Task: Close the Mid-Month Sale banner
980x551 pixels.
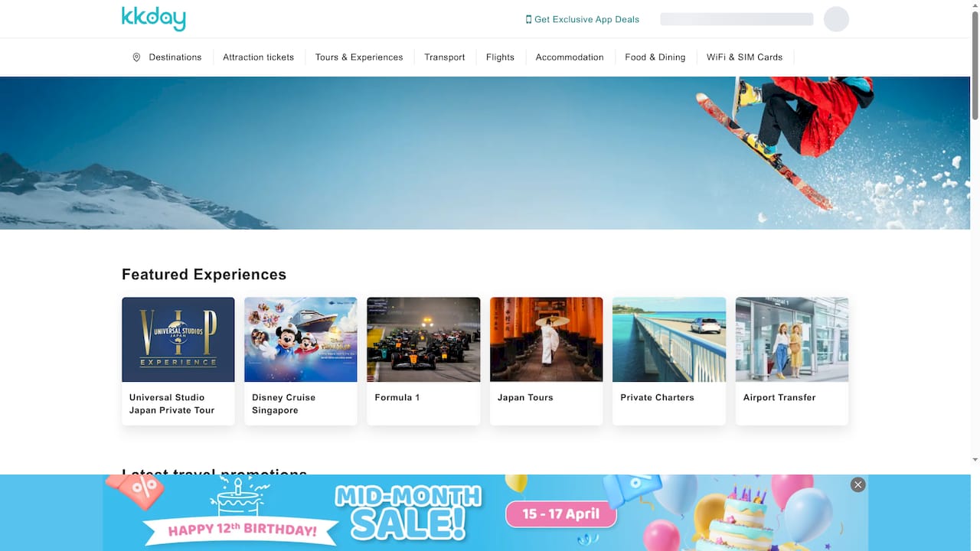Action: (x=858, y=484)
